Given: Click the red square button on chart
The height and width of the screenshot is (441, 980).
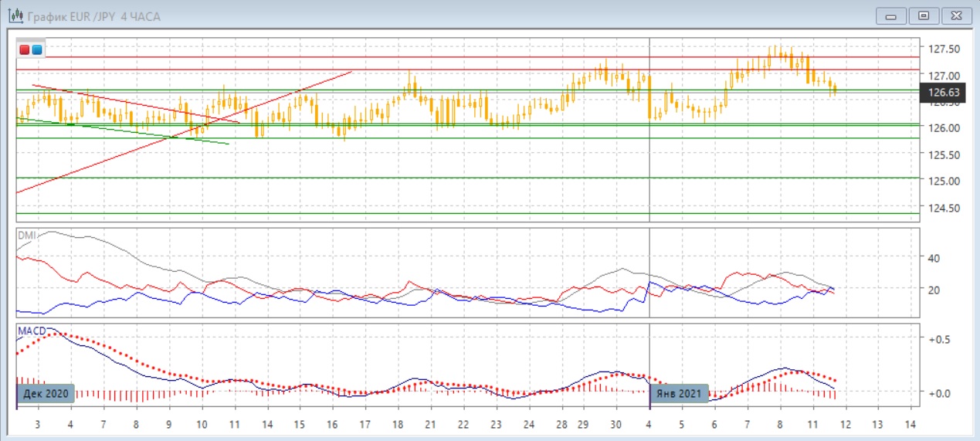Looking at the screenshot, I should click(25, 50).
